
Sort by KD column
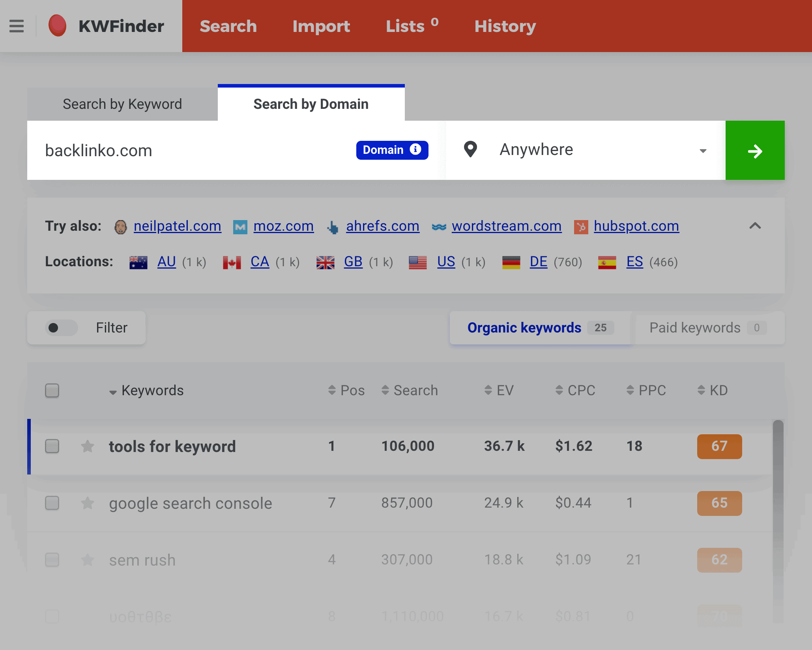pyautogui.click(x=713, y=390)
